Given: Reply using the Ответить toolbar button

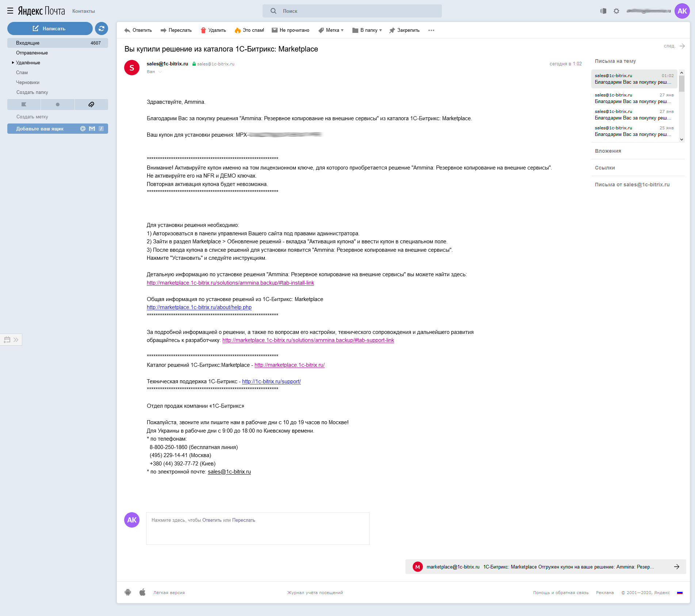Looking at the screenshot, I should click(x=138, y=30).
